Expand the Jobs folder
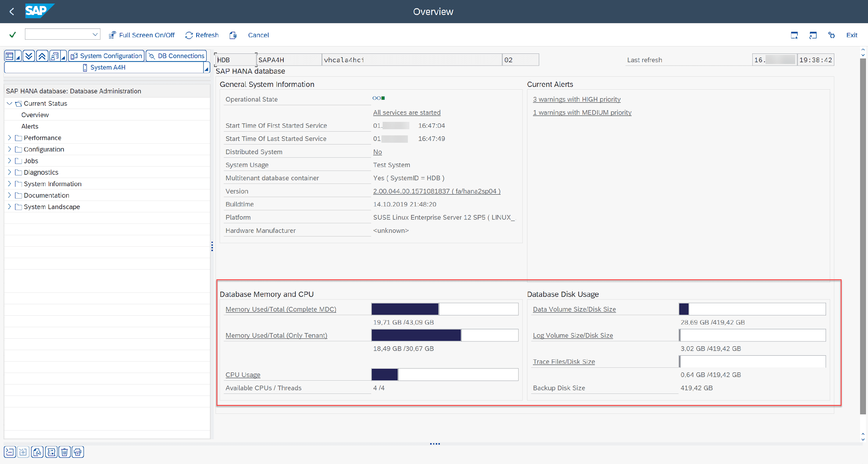The height and width of the screenshot is (464, 868). (10, 160)
